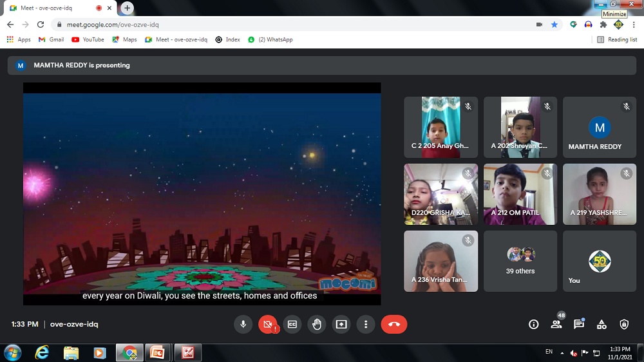Leave the call with red hang-up button
The image size is (644, 362).
coord(393,325)
